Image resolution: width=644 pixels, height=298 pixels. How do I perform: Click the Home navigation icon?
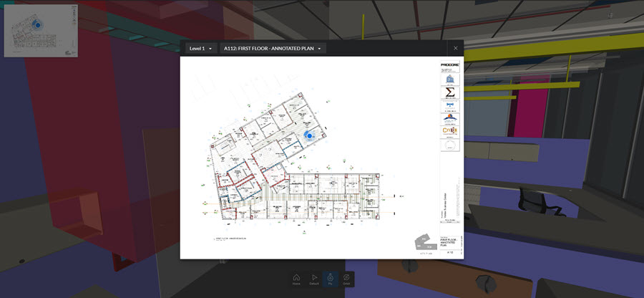pyautogui.click(x=296, y=279)
